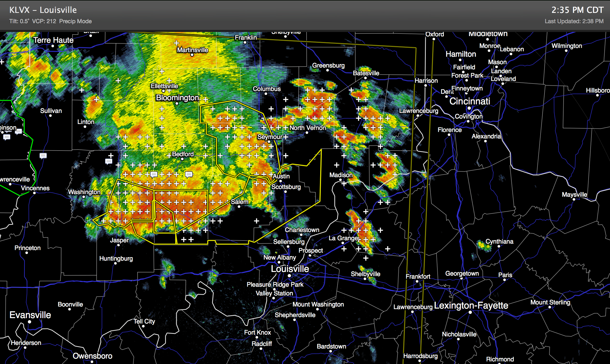Open left report bubble southwest of Bedford
The width and height of the screenshot is (610, 364).
(x=154, y=175)
